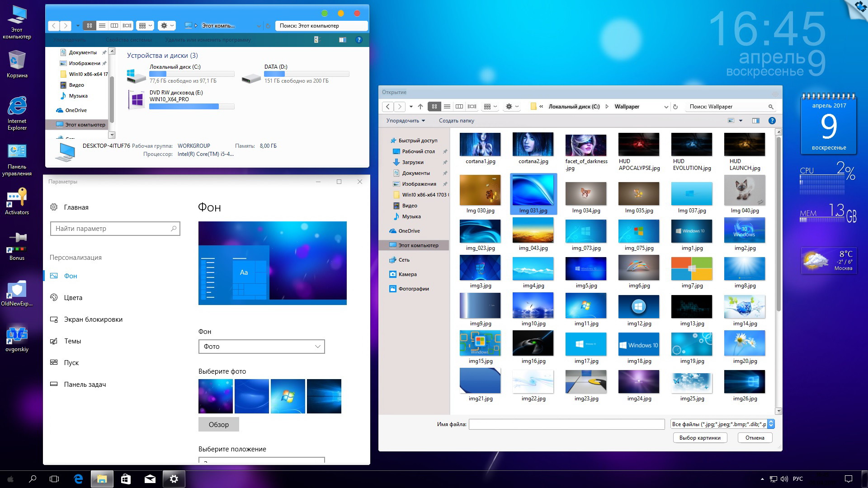868x488 pixels.
Task: Select cortana1.jpg thumbnail
Action: click(480, 149)
